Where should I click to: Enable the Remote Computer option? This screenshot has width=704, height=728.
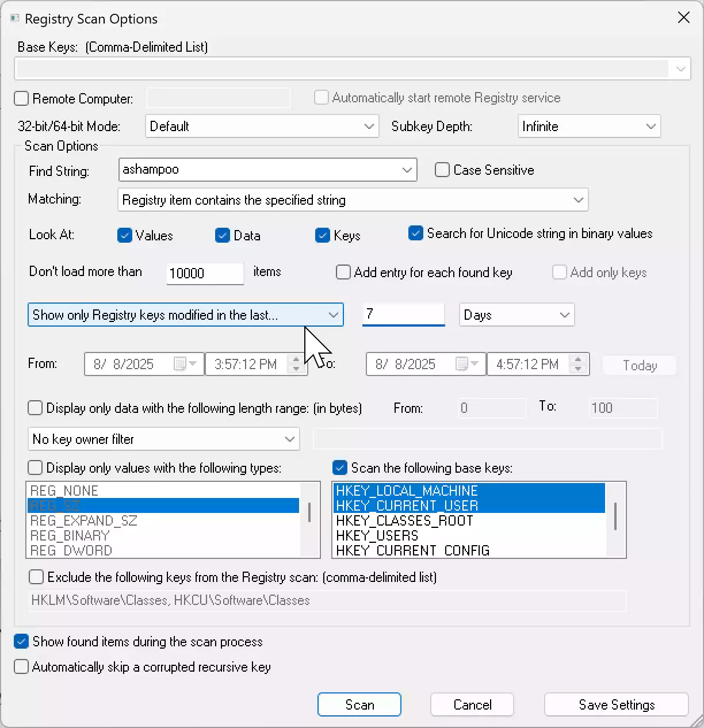pyautogui.click(x=21, y=98)
